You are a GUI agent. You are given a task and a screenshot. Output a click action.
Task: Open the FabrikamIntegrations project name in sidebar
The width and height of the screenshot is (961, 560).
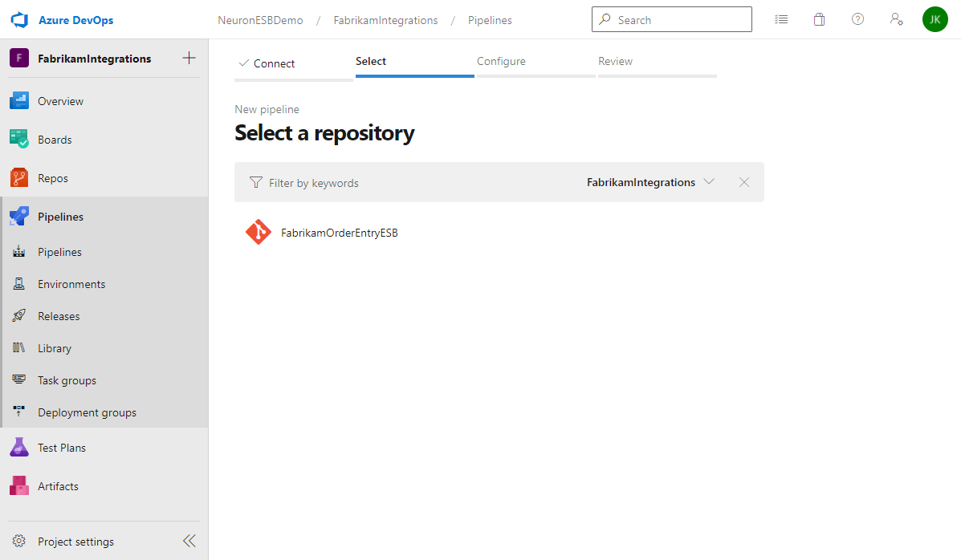[95, 59]
